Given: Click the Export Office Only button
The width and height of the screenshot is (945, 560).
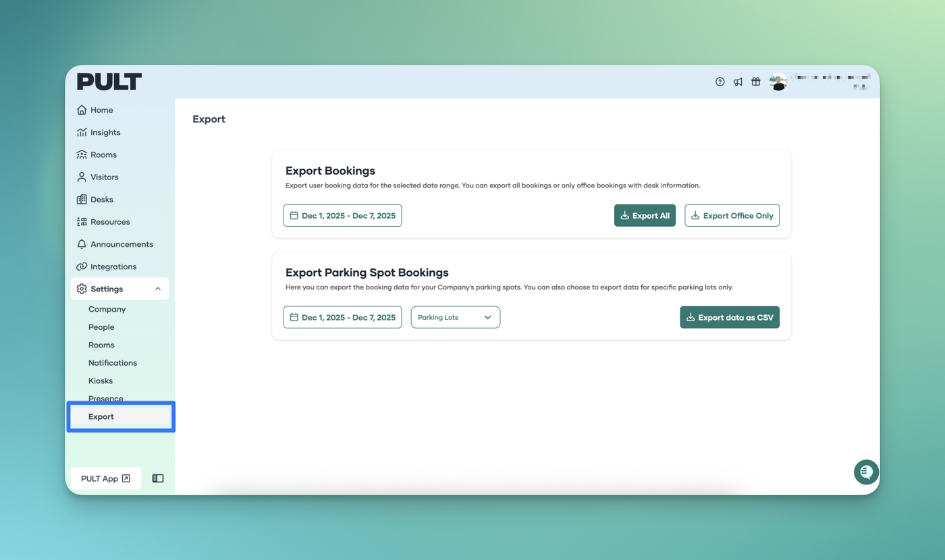Looking at the screenshot, I should (732, 215).
